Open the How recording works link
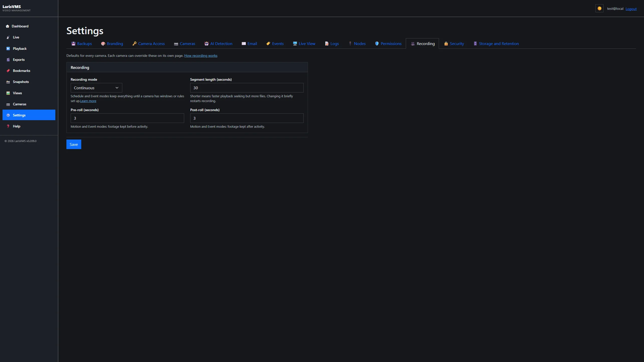Screen dimensions: 644x362 point(201,56)
